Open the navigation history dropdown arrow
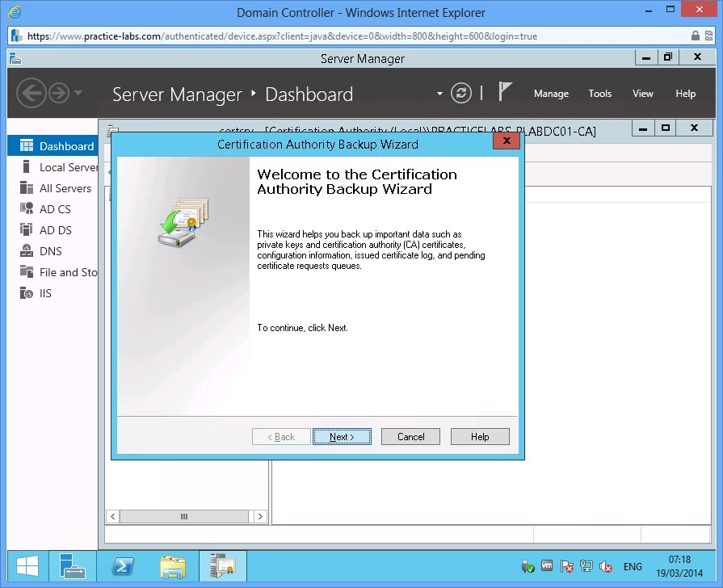723x588 pixels. (78, 94)
